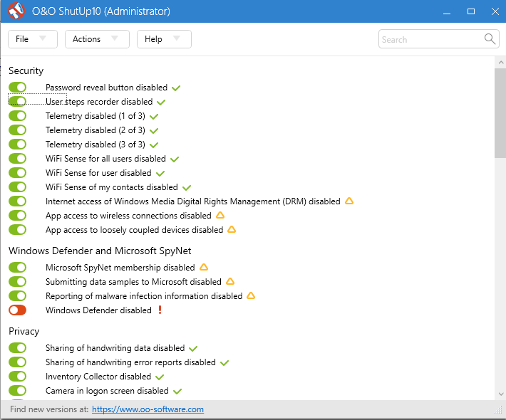Turn off Microsoft SpyNet membership disabled switch
The image size is (506, 420).
pos(17,267)
